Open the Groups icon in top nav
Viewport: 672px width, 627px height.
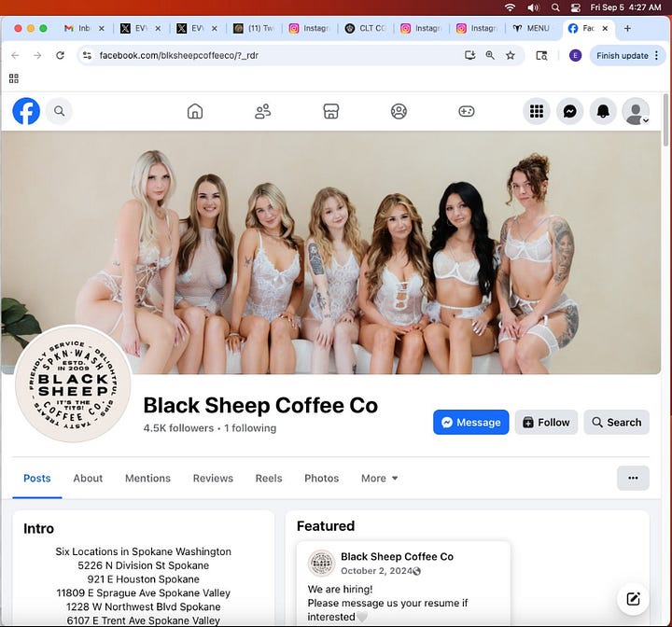[x=399, y=111]
